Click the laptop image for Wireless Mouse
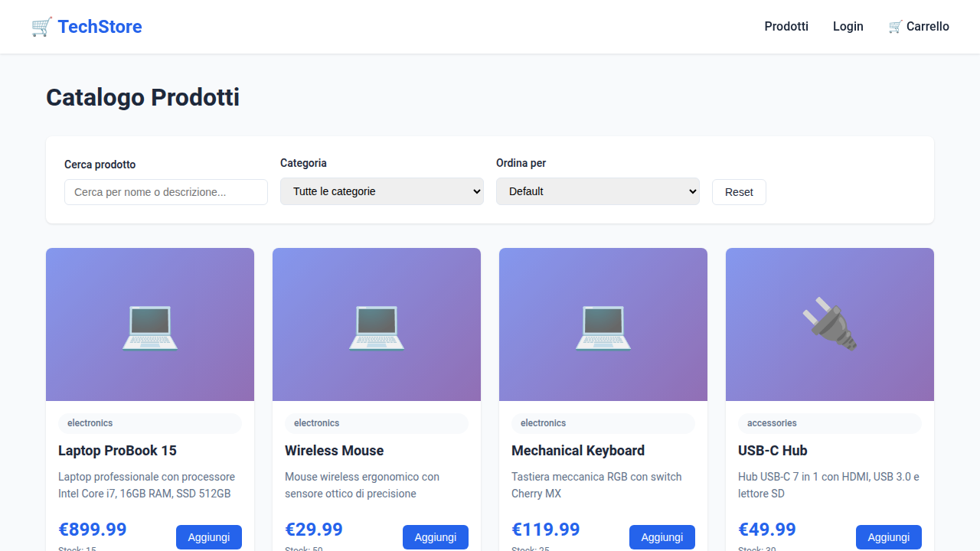The image size is (980, 551). click(376, 324)
